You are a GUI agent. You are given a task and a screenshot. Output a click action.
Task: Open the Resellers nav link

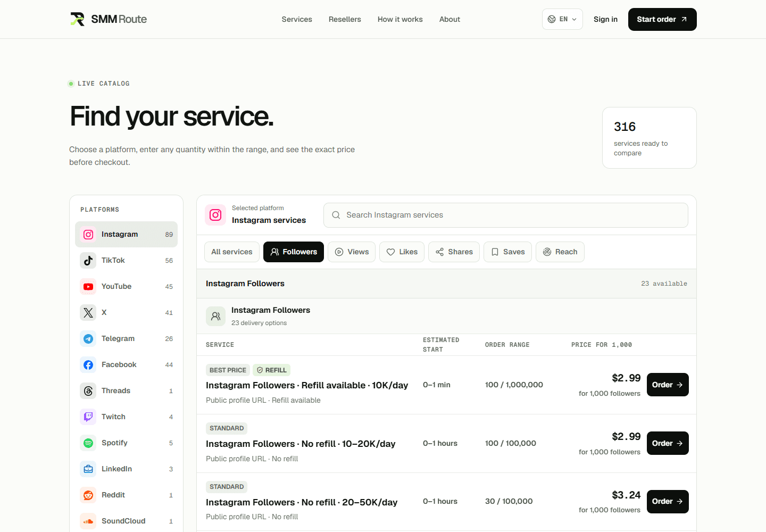345,19
